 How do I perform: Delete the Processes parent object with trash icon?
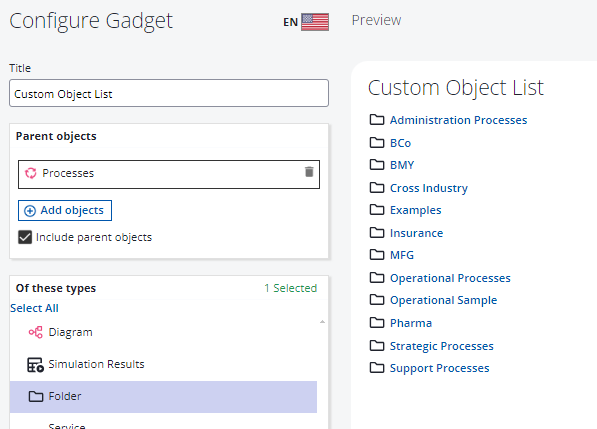click(x=309, y=172)
